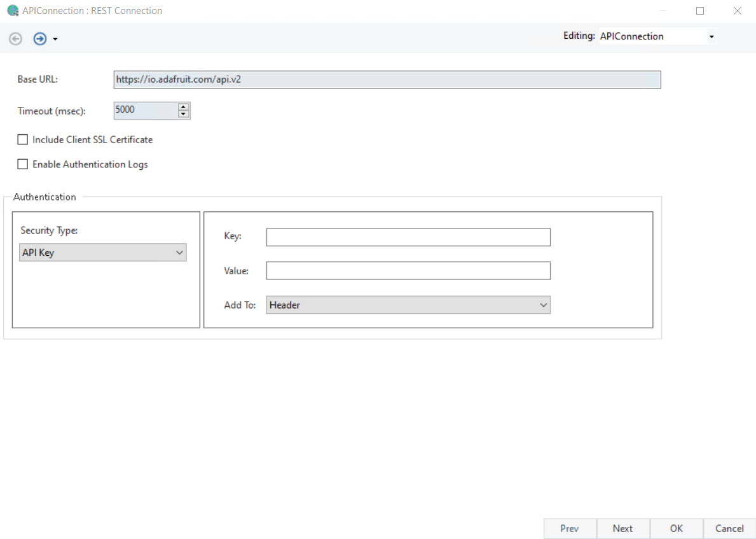Click into the Base URL field
Image resolution: width=756 pixels, height=539 pixels.
(x=387, y=80)
